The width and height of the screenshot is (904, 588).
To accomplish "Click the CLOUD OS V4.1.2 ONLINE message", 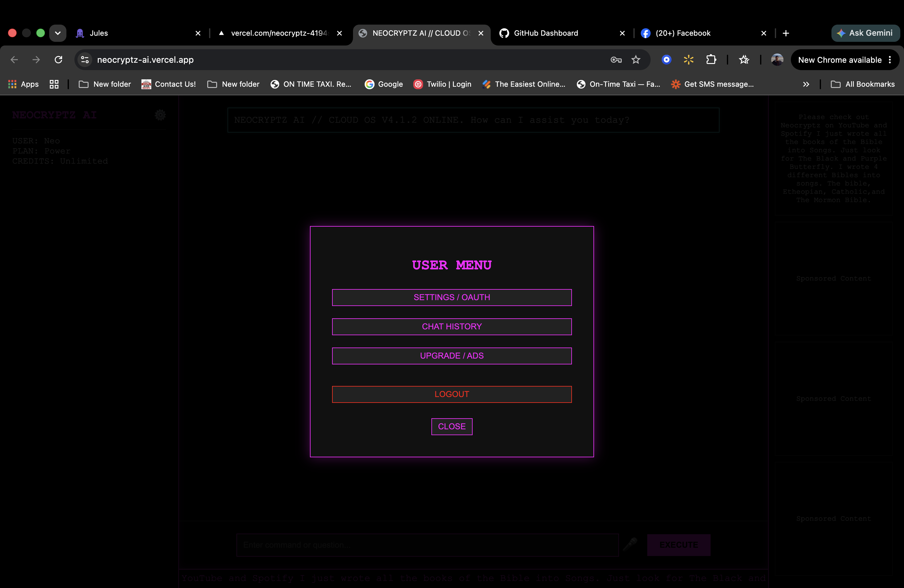I will point(473,120).
